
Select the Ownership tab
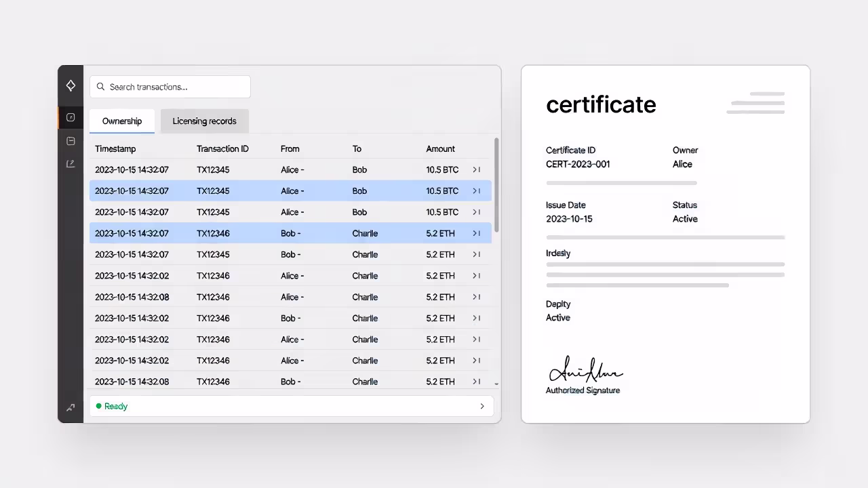point(121,121)
